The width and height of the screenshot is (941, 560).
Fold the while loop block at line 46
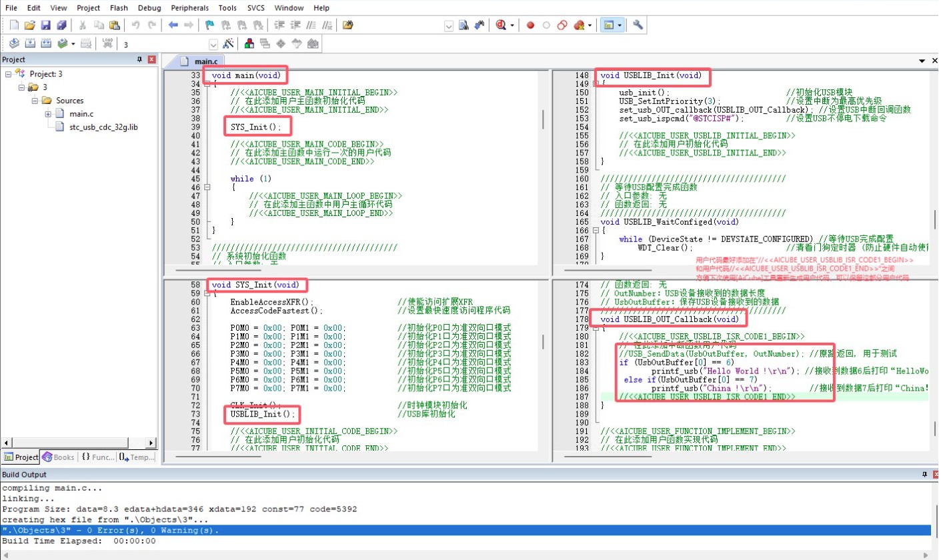coord(207,187)
